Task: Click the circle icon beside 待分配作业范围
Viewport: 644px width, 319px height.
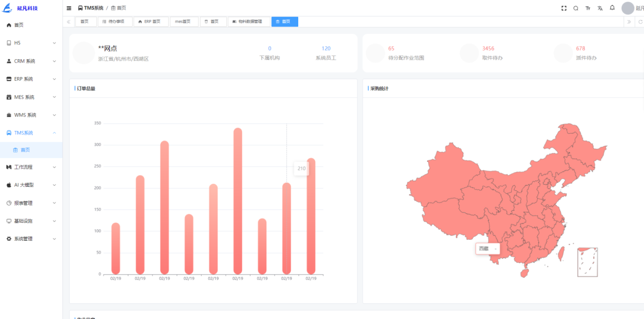Action: click(x=375, y=53)
